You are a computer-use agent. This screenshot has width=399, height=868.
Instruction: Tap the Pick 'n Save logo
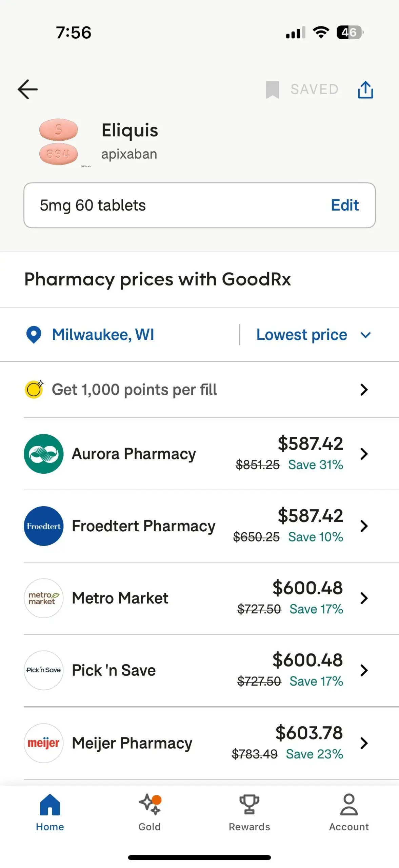(x=44, y=670)
